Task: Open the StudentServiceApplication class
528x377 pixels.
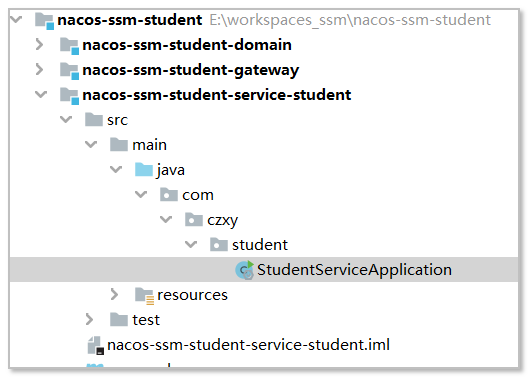Action: point(355,270)
